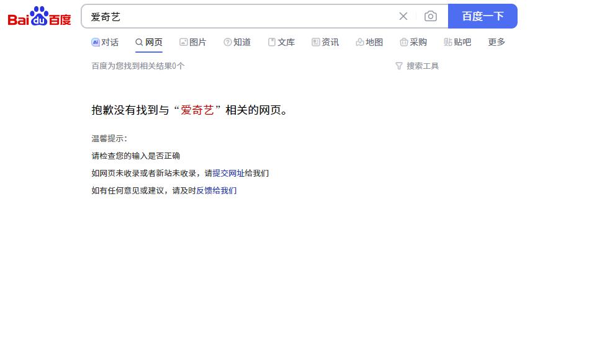597x364 pixels.
Task: Switch to the 贴吧 tab
Action: click(457, 42)
